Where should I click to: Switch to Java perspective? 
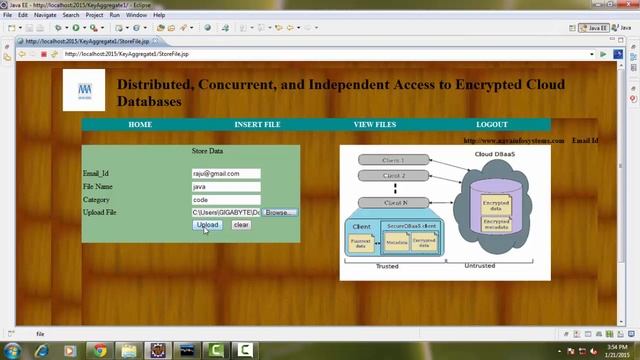pos(622,28)
